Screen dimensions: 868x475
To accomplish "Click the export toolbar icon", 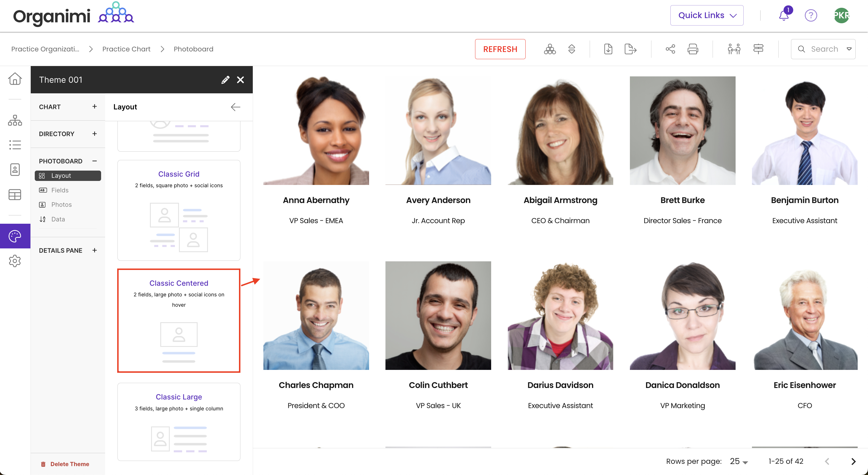I will pyautogui.click(x=630, y=49).
